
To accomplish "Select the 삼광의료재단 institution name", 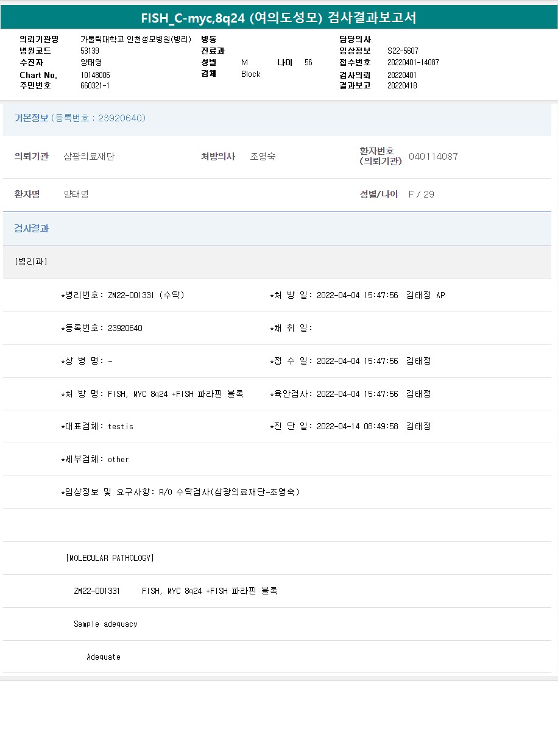I will pos(89,157).
